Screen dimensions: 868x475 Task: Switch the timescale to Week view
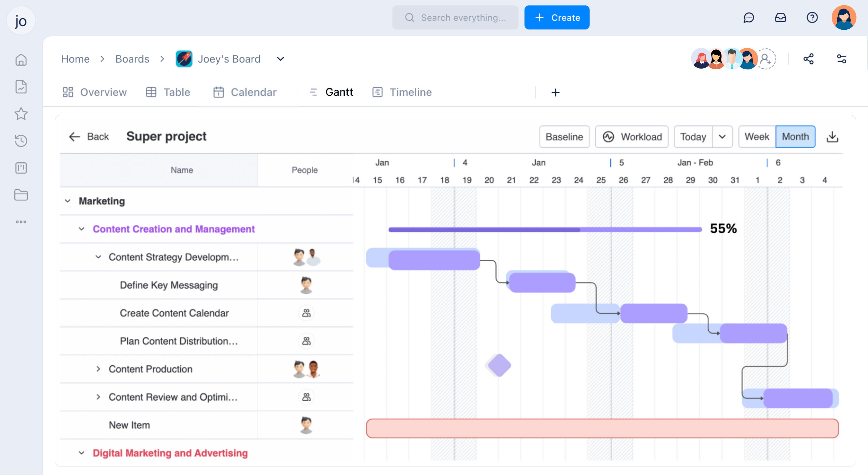point(757,137)
